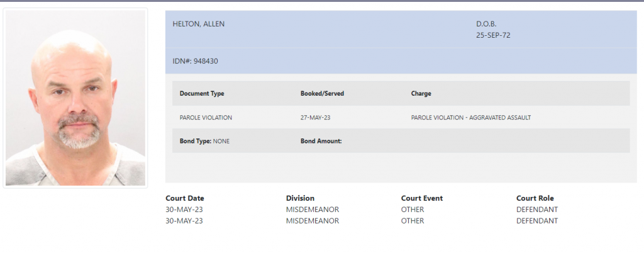Viewport: 644px width, 253px height.
Task: Click the first DEFENDANT court role entry
Action: (x=536, y=210)
